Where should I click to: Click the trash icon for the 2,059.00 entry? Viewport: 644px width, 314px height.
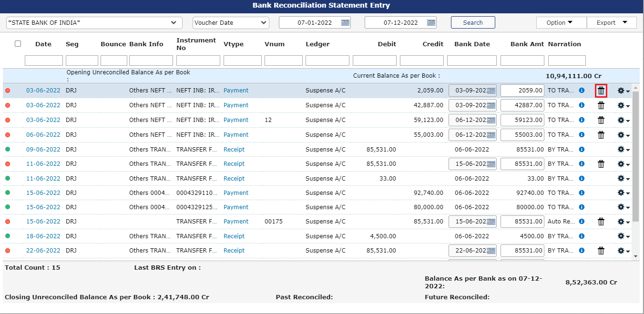click(x=601, y=91)
